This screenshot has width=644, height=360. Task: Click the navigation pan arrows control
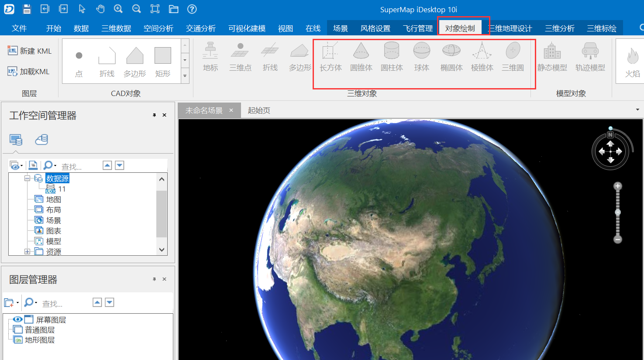tap(610, 151)
